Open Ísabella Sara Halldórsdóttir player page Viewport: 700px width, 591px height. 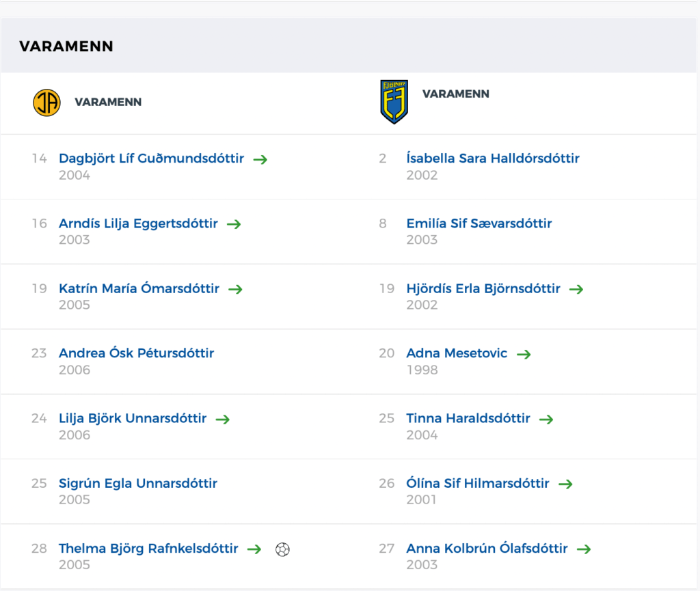493,159
